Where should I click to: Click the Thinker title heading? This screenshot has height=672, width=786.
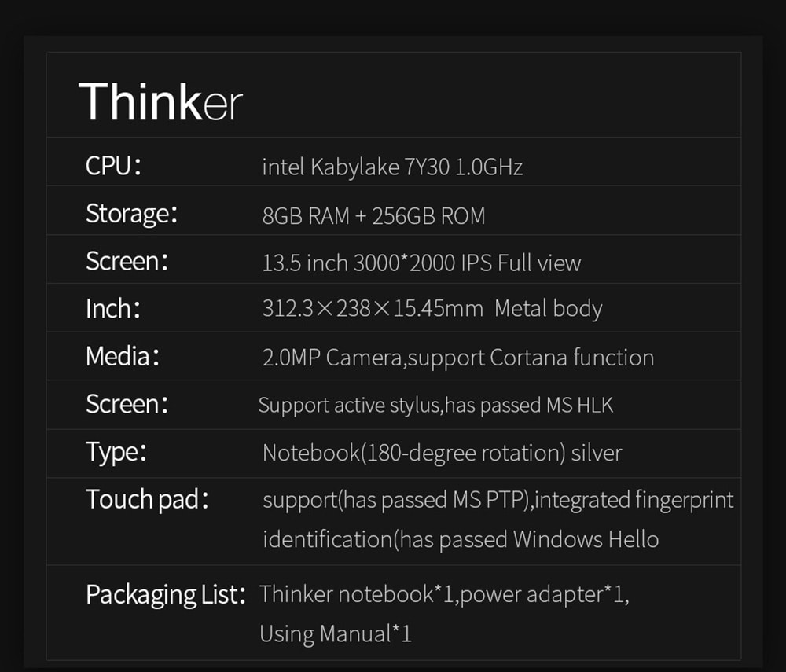[160, 101]
